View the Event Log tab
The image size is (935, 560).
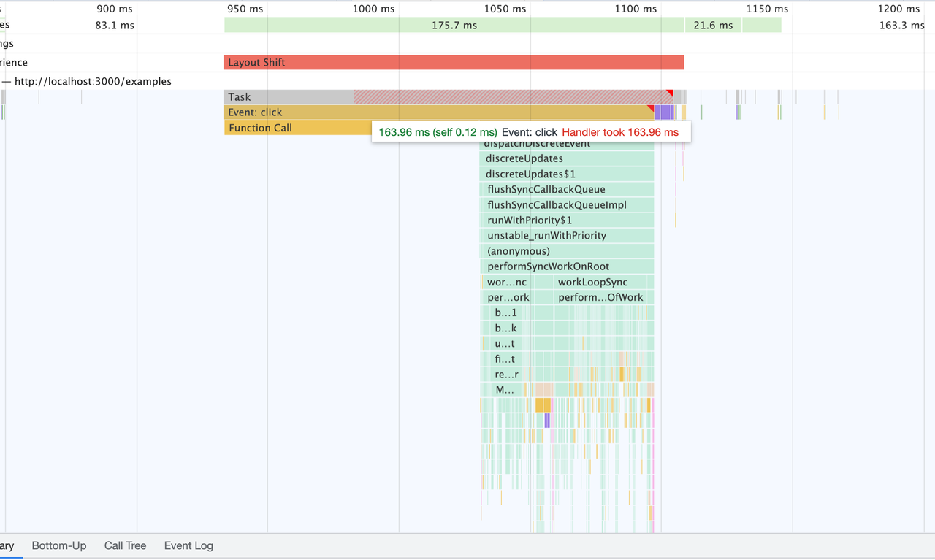188,545
